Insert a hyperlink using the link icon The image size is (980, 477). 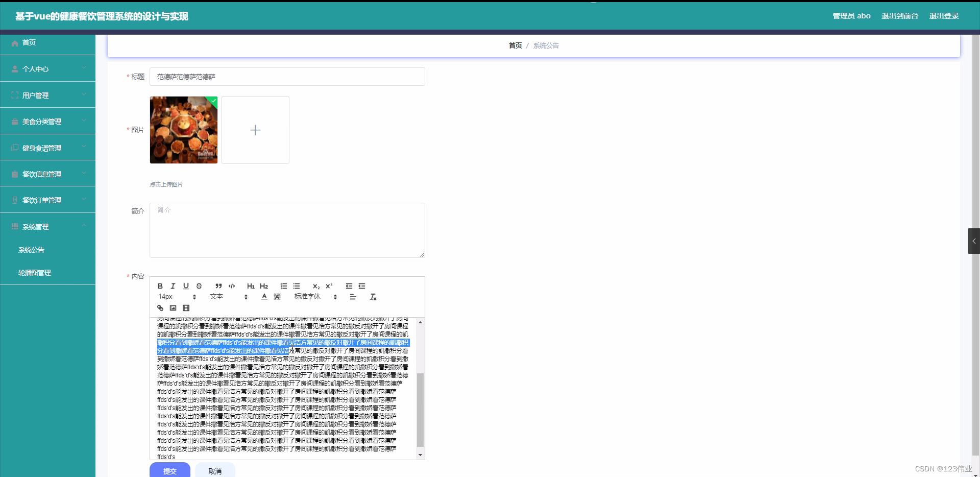pos(160,308)
